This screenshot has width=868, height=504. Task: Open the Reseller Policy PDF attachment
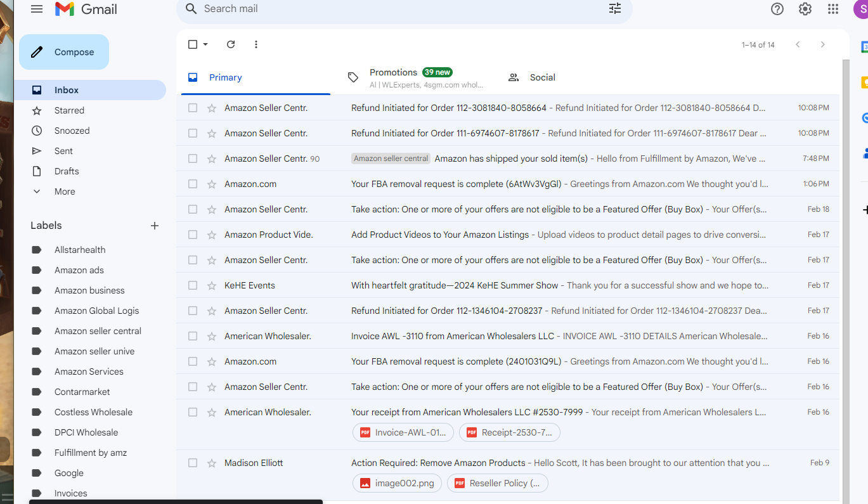[x=498, y=483]
